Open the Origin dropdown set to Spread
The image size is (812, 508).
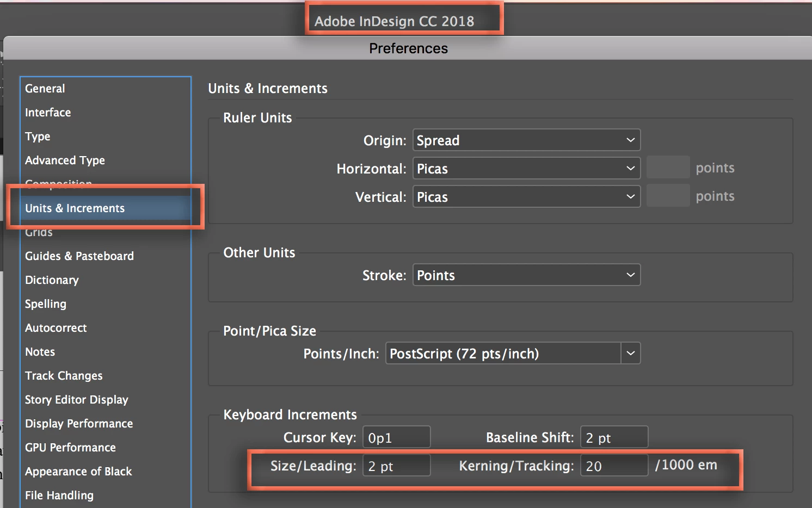point(526,140)
